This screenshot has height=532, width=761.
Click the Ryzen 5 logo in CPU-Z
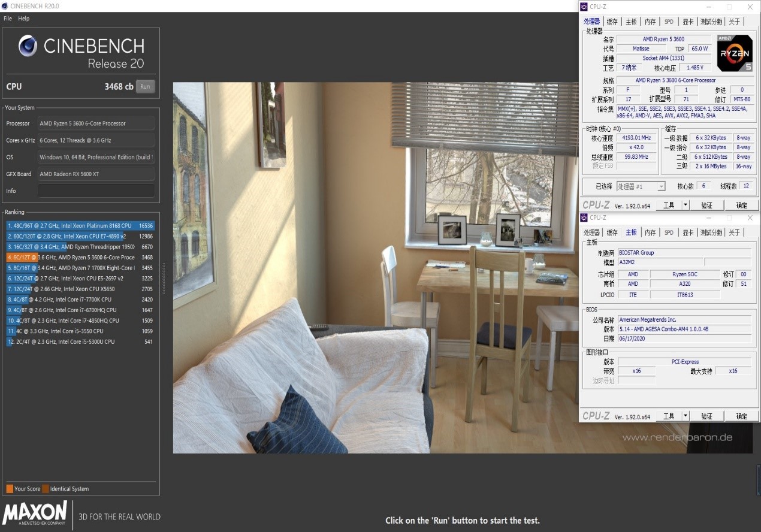[x=735, y=53]
